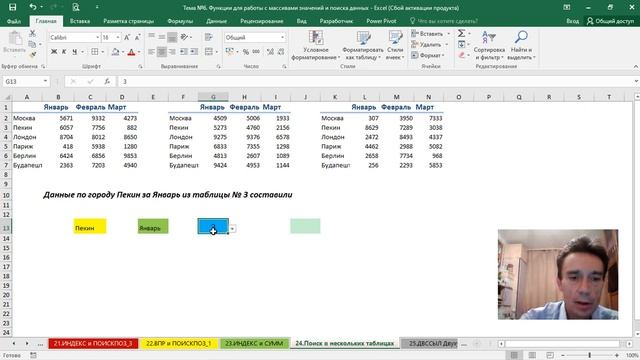Click the Вход sign-in link
This screenshot has height=360, width=640.
click(x=572, y=21)
